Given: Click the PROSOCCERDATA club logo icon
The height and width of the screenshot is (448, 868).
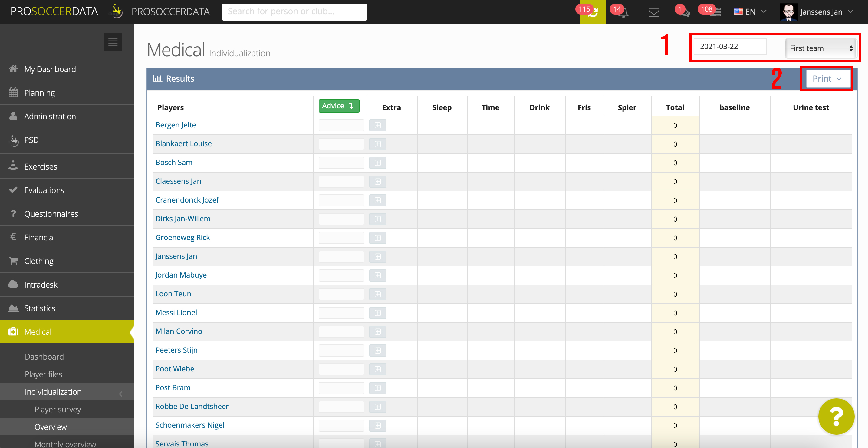Looking at the screenshot, I should 117,12.
